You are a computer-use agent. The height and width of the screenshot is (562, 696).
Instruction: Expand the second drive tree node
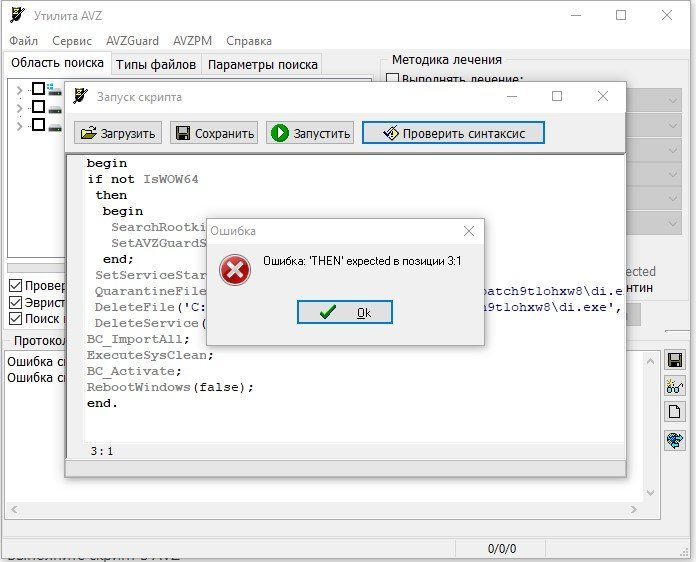tap(19, 108)
